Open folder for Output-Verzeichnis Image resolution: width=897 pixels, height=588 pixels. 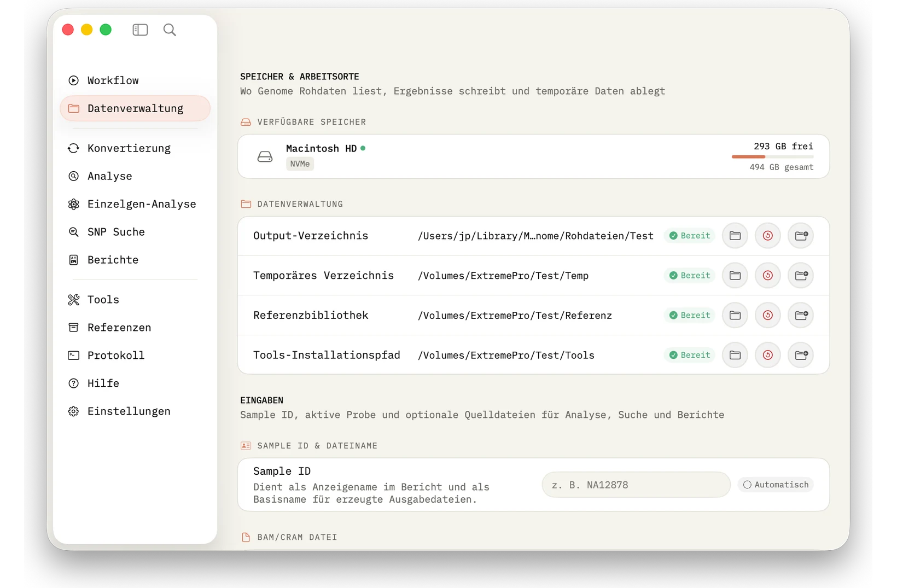click(x=735, y=236)
